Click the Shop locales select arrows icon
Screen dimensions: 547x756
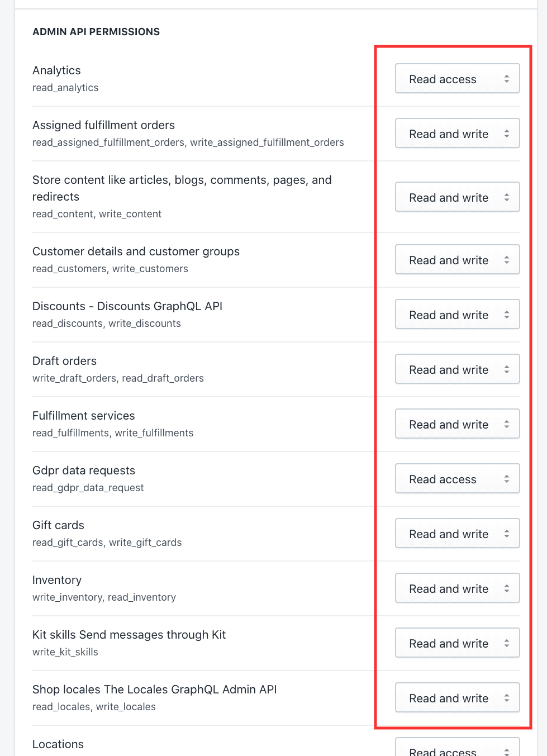507,698
